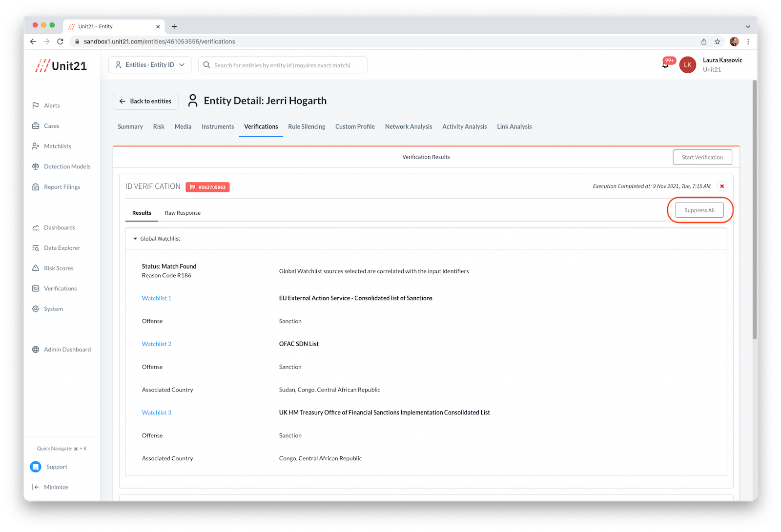This screenshot has width=781, height=532.
Task: Switch to Risk tab
Action: click(x=159, y=126)
